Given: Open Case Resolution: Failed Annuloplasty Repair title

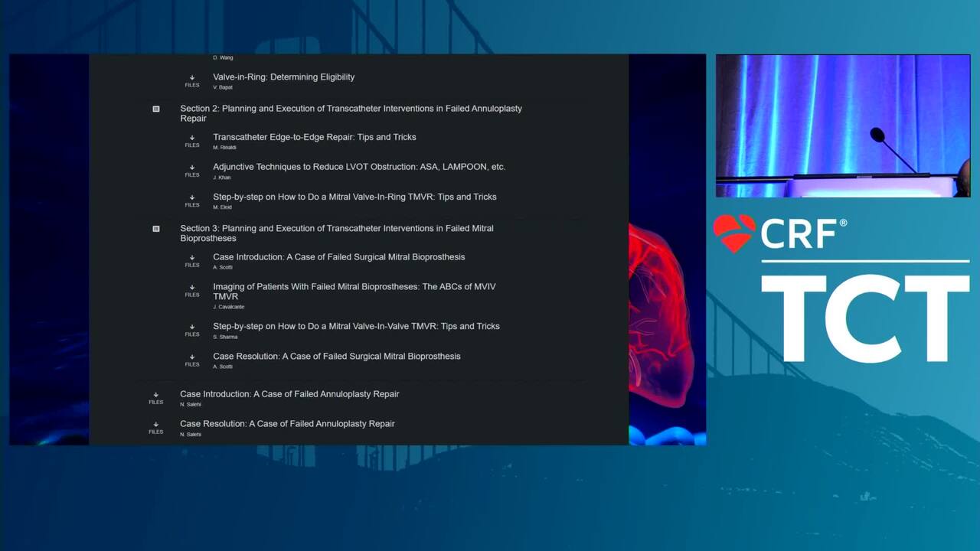Looking at the screenshot, I should tap(287, 424).
